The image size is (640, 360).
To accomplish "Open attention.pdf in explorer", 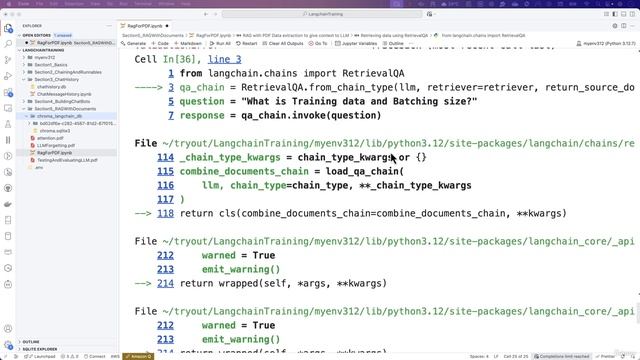I will pos(50,138).
